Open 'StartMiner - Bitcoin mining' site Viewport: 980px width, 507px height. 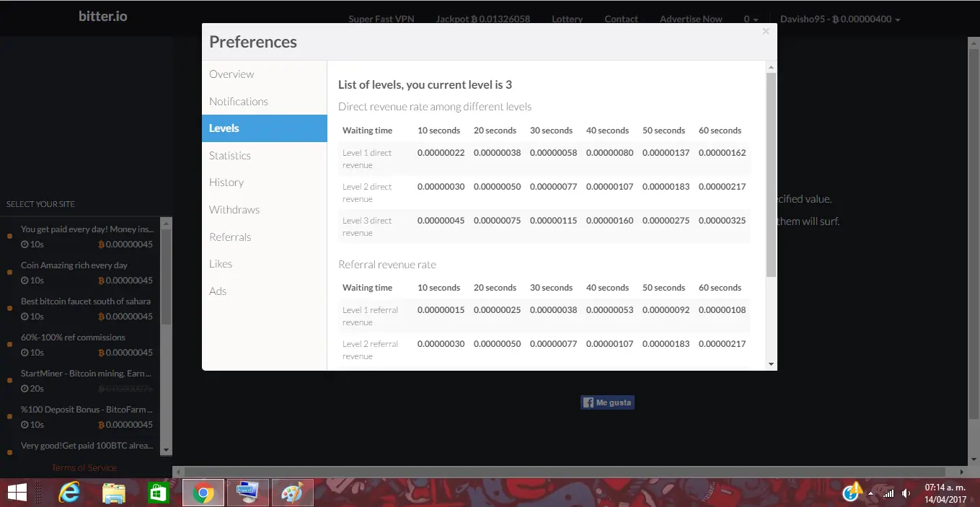(87, 374)
